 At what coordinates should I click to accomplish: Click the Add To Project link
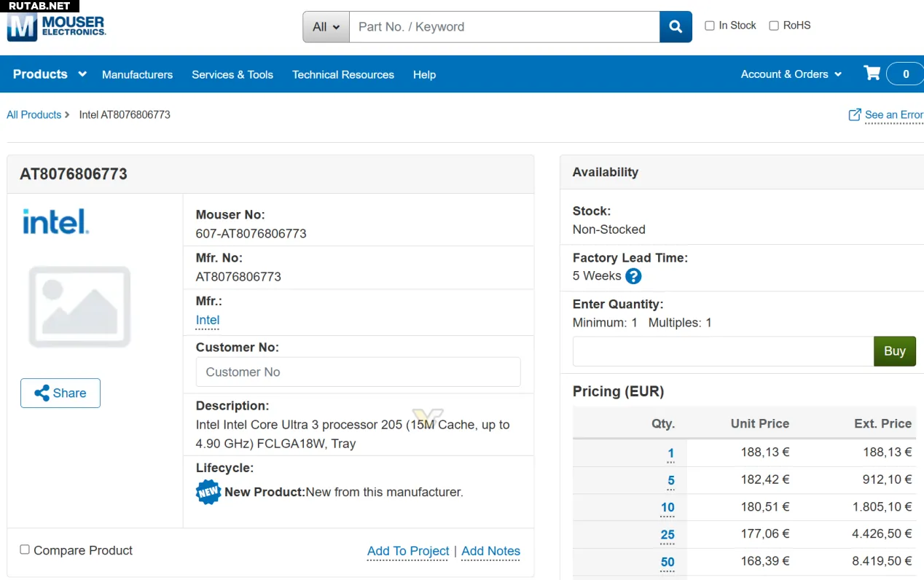click(408, 551)
